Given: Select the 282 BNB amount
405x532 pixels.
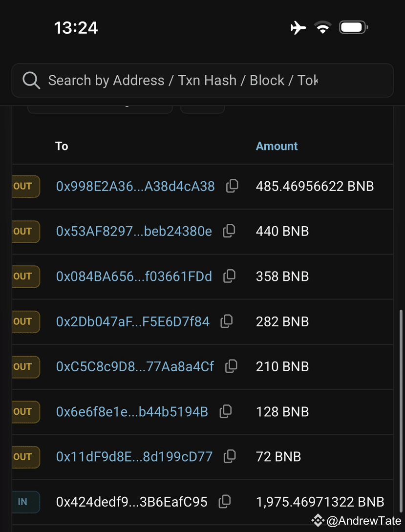Looking at the screenshot, I should [x=282, y=321].
